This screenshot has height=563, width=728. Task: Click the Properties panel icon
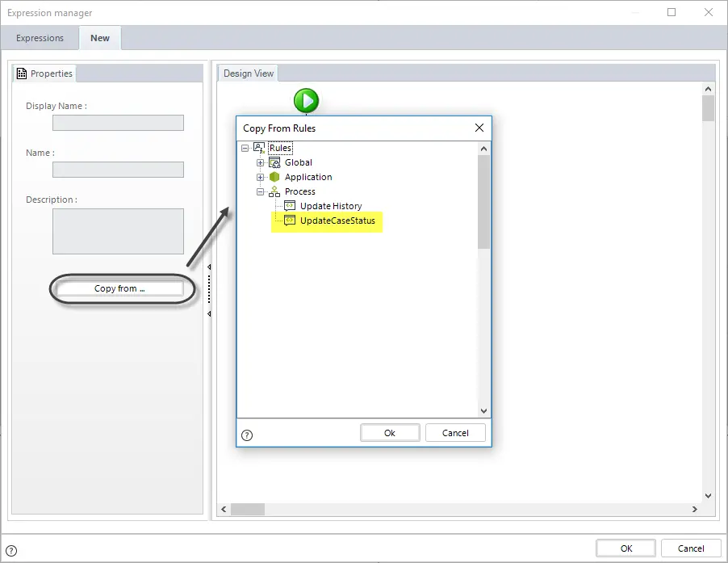coord(21,74)
